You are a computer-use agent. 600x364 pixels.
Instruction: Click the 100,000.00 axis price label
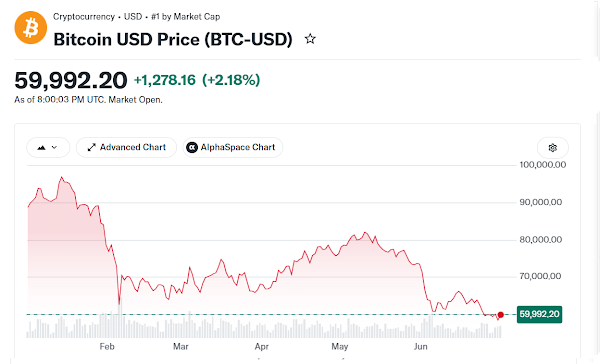pos(543,165)
